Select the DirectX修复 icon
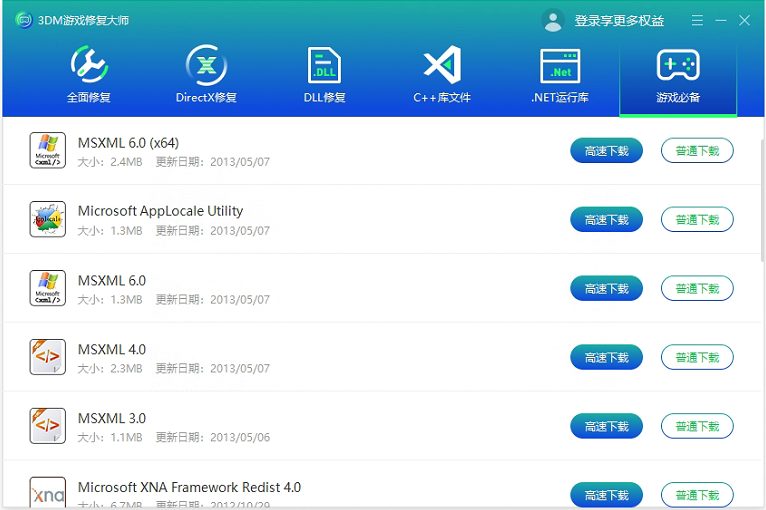 (x=206, y=64)
